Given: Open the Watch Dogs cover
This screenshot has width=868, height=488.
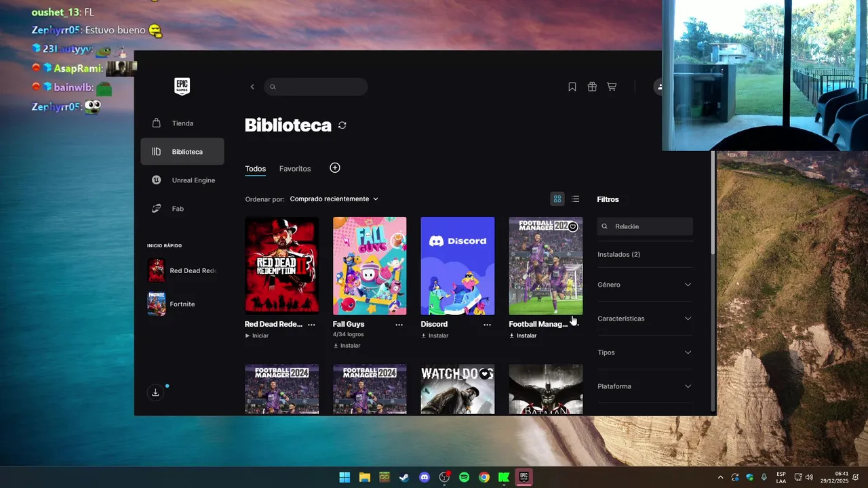Looking at the screenshot, I should tap(458, 389).
